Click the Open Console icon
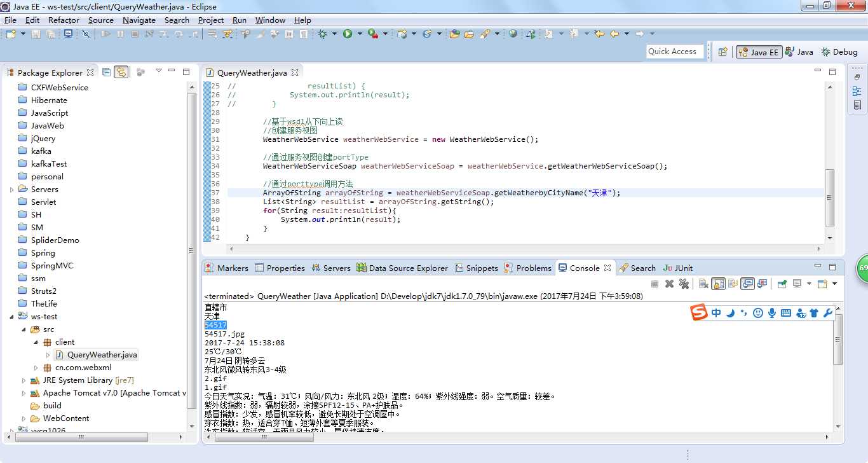 tap(822, 284)
